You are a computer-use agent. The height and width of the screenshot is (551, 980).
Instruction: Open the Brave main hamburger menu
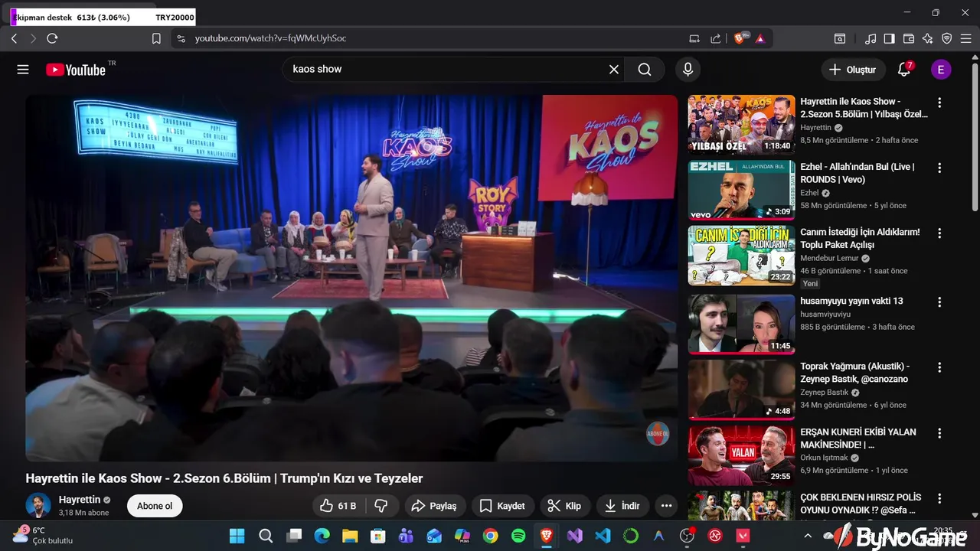tap(965, 38)
